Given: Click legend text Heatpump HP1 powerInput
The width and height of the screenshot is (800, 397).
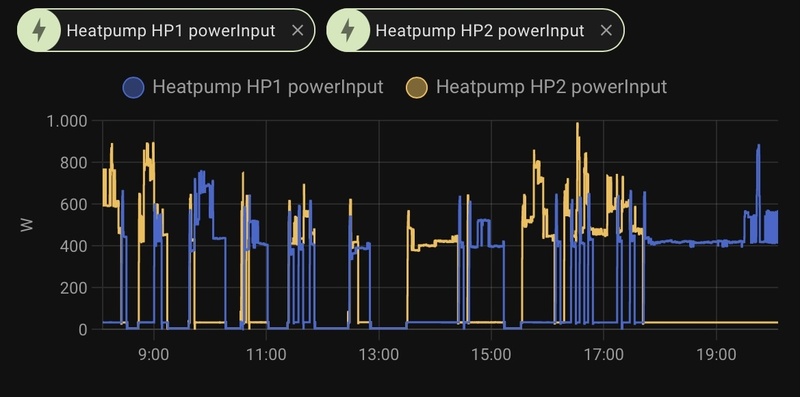Looking at the screenshot, I should (x=268, y=87).
